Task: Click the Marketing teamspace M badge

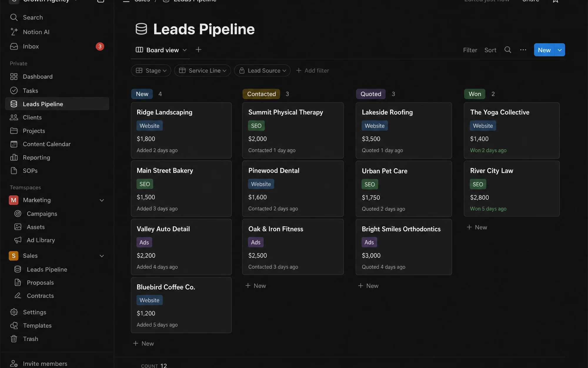Action: click(x=14, y=200)
